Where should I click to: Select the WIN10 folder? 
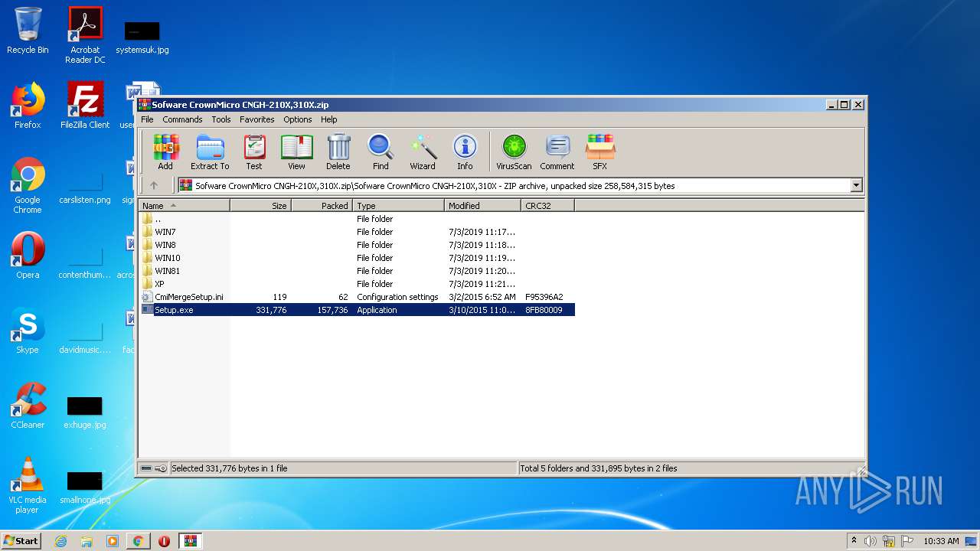(356, 258)
